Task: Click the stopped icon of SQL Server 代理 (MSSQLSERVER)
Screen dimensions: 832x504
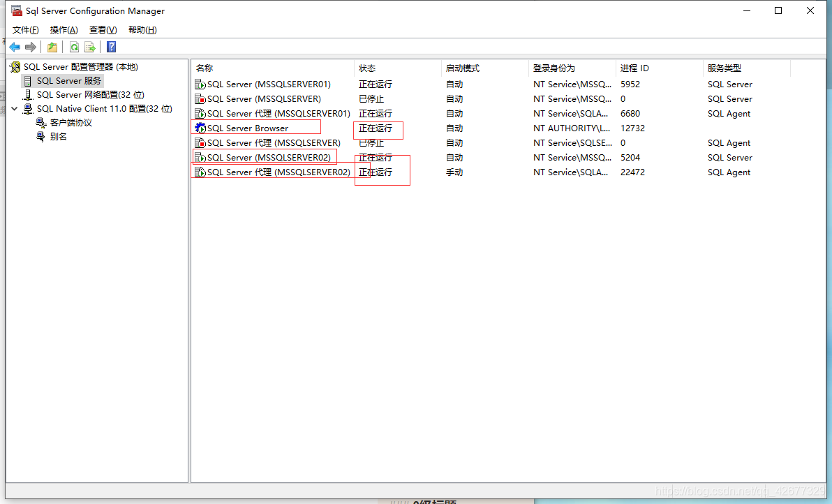Action: pos(200,143)
